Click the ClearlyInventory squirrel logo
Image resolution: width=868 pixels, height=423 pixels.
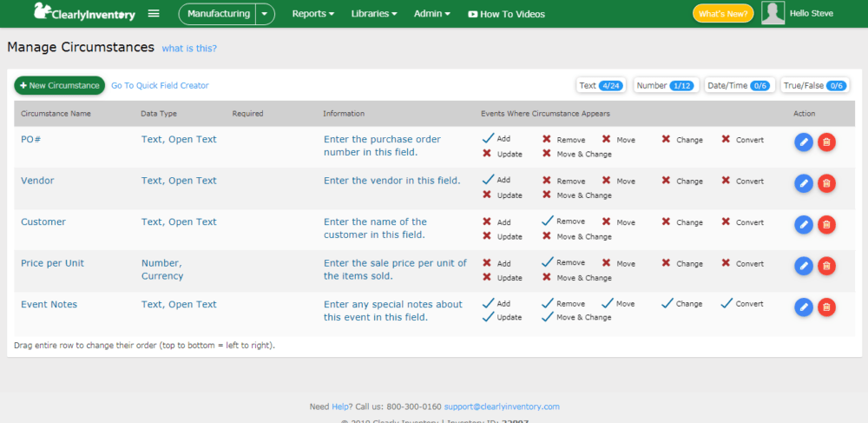[84, 12]
